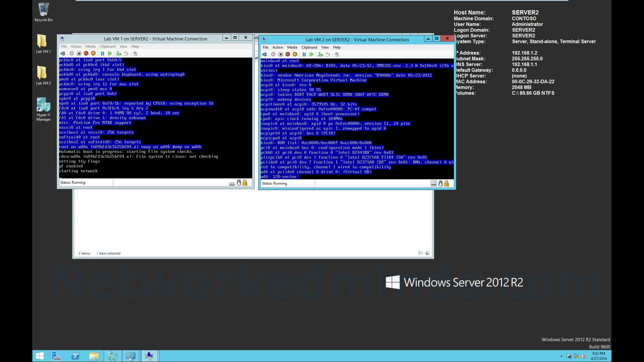Open View menu in Lab VM 1 window
Viewport: 644px width, 362px height.
(x=123, y=47)
